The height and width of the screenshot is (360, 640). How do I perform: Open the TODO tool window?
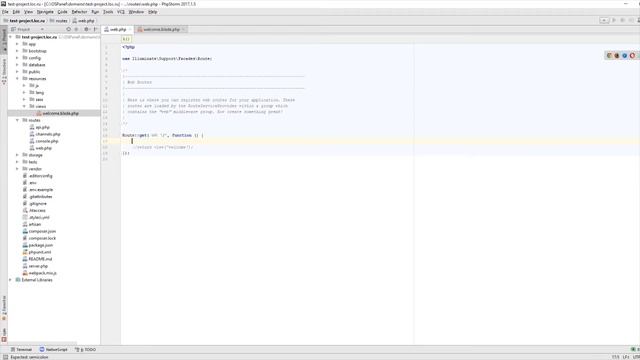(85, 350)
